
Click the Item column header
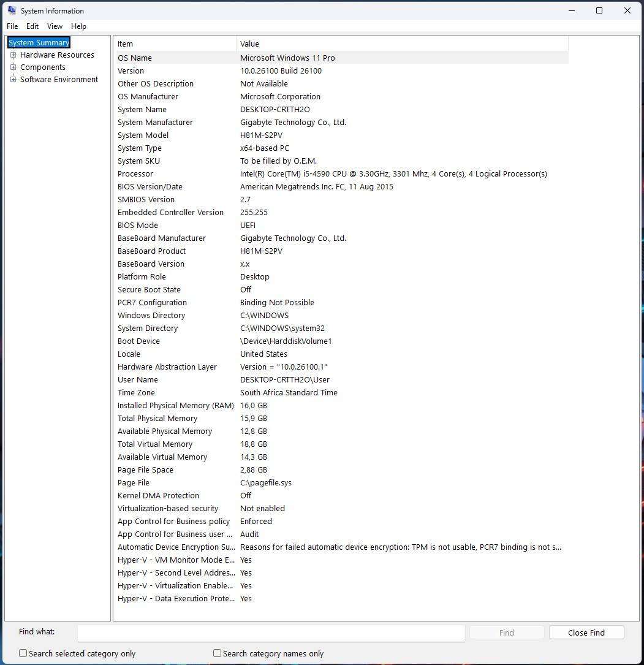[x=125, y=44]
